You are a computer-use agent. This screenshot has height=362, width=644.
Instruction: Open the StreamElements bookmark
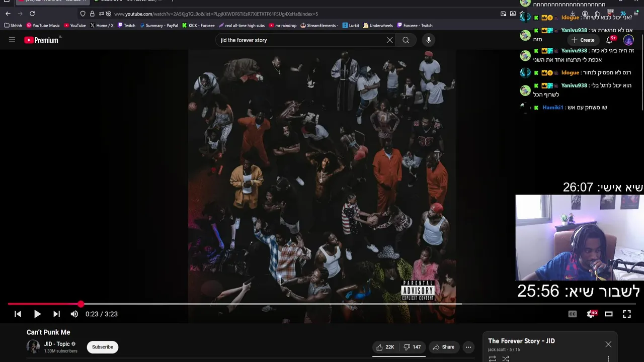click(319, 25)
